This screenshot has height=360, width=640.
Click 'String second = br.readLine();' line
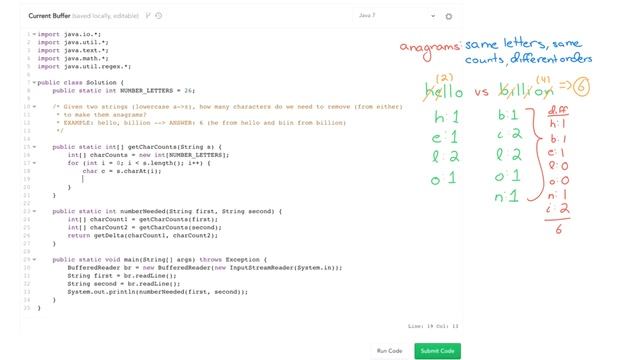coord(124,284)
